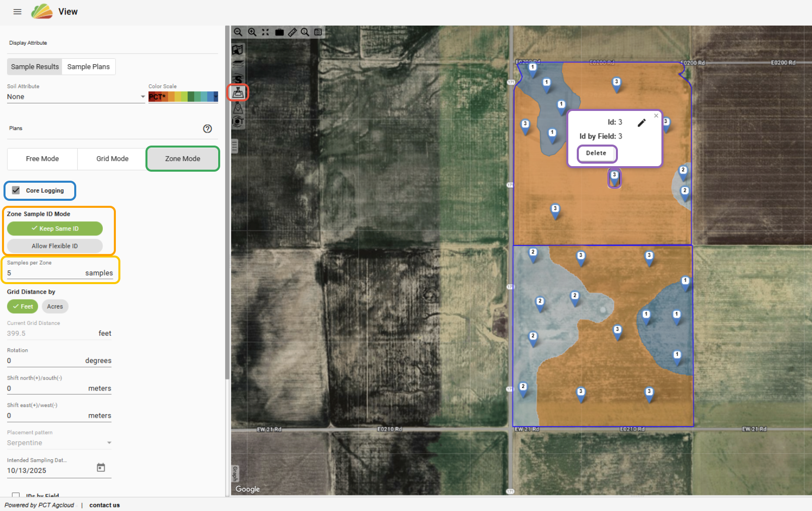Click the PCT Agcloud logo
This screenshot has height=511, width=812.
coord(42,11)
